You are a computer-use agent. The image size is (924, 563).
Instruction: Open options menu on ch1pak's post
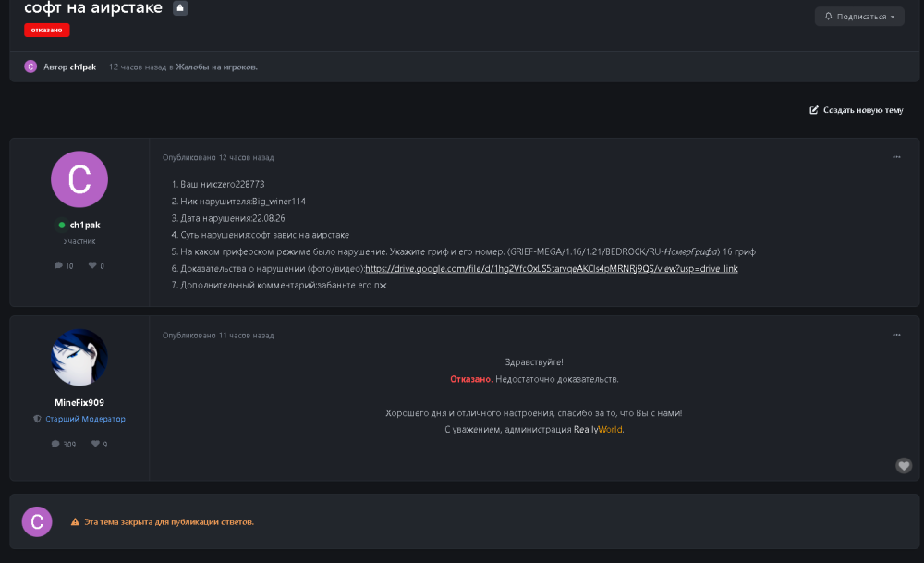(896, 157)
